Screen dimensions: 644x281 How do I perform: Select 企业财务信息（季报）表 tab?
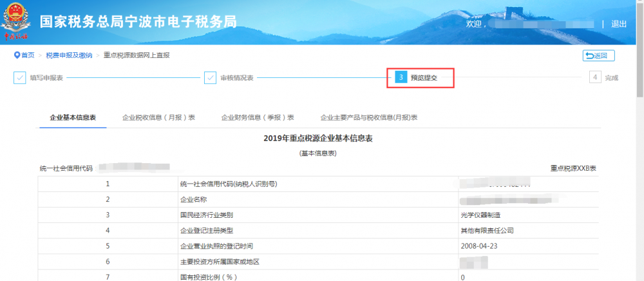[258, 118]
